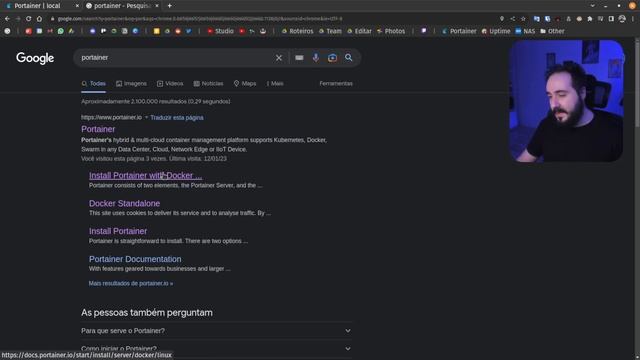This screenshot has width=640, height=360.
Task: Click the padlock site info icon
Action: click(52, 19)
